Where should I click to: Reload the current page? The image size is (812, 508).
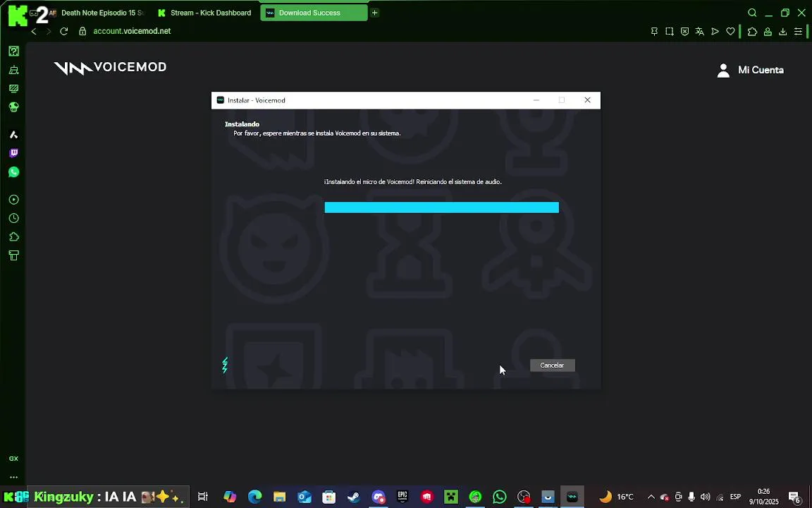tap(63, 31)
